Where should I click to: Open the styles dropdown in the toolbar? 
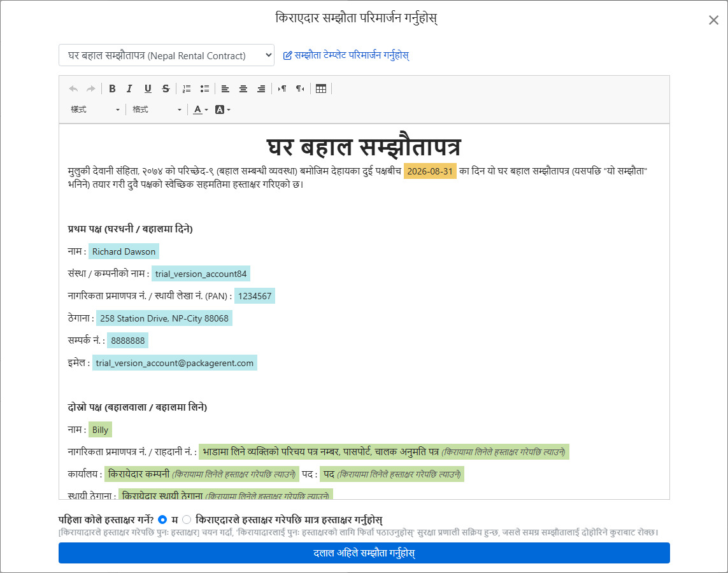[95, 110]
